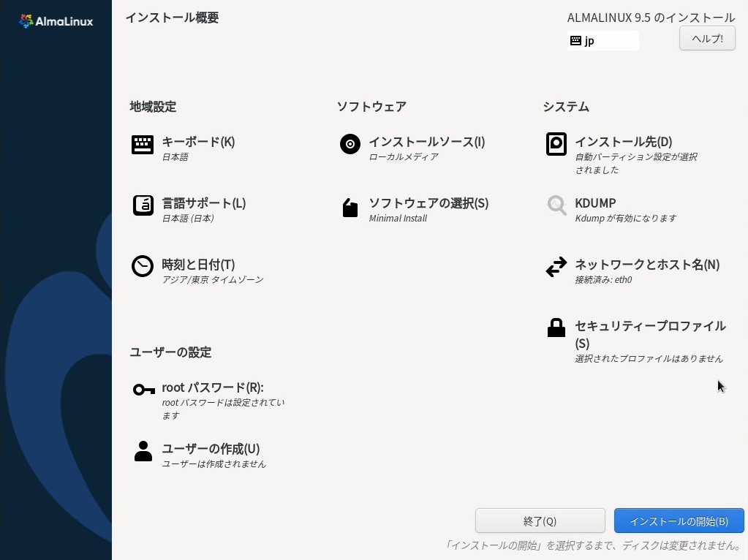Click 自動パーティション設定が選択されました text
748x560 pixels.
click(x=636, y=163)
